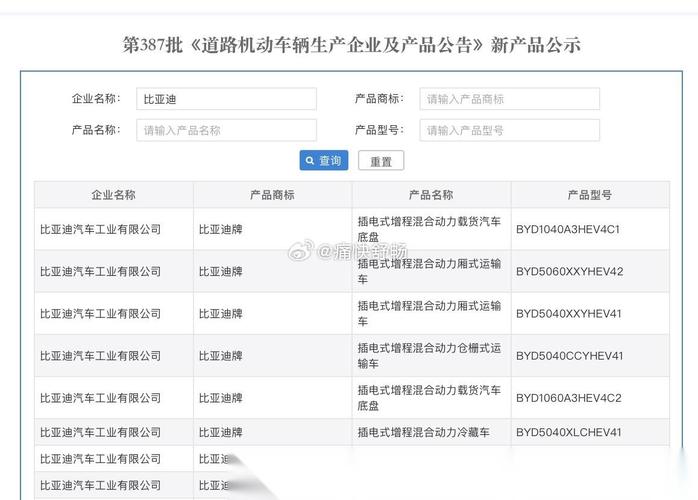The image size is (698, 500).
Task: Focus the 产品名称 input field
Action: (227, 130)
